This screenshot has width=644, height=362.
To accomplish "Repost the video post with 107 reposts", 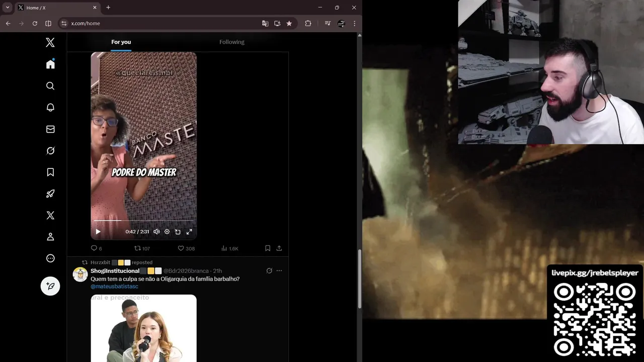I will click(x=142, y=248).
